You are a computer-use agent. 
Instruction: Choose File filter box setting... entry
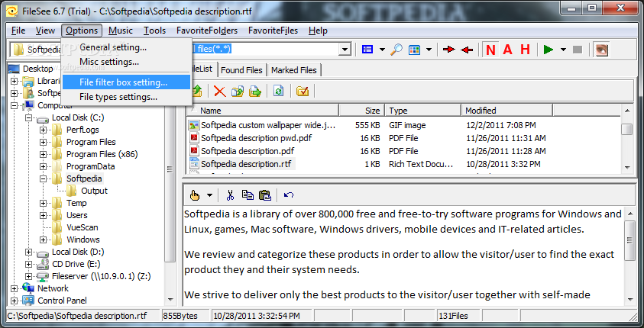(126, 82)
